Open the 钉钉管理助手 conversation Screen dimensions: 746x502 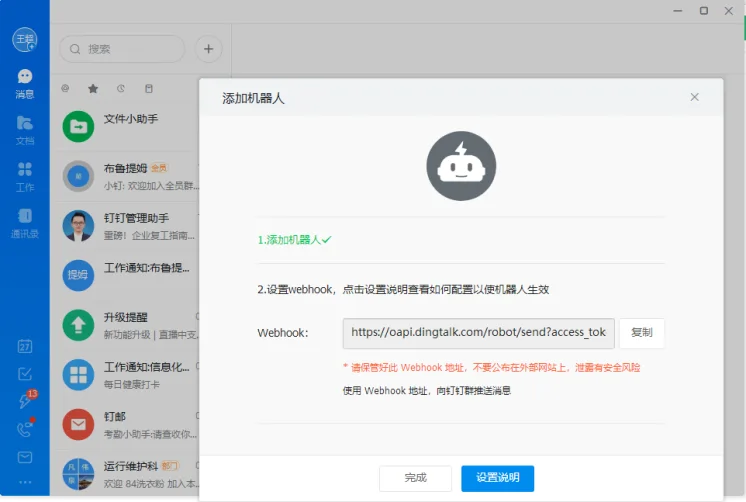pos(128,226)
